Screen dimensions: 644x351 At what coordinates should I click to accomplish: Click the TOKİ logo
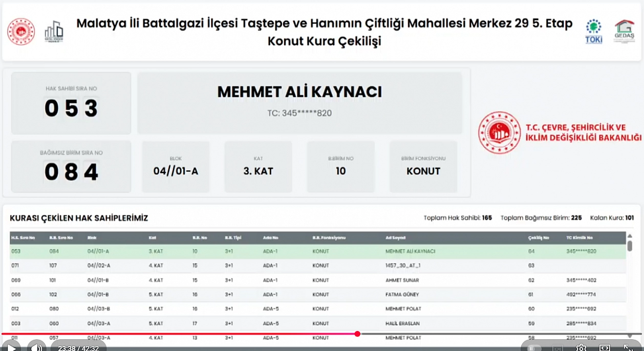pyautogui.click(x=594, y=32)
